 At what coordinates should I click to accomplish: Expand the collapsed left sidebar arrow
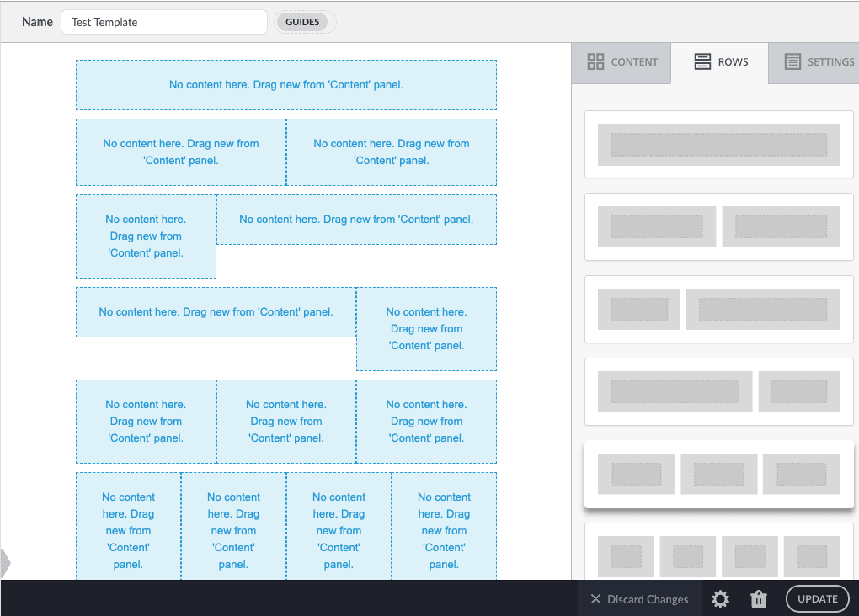6,564
